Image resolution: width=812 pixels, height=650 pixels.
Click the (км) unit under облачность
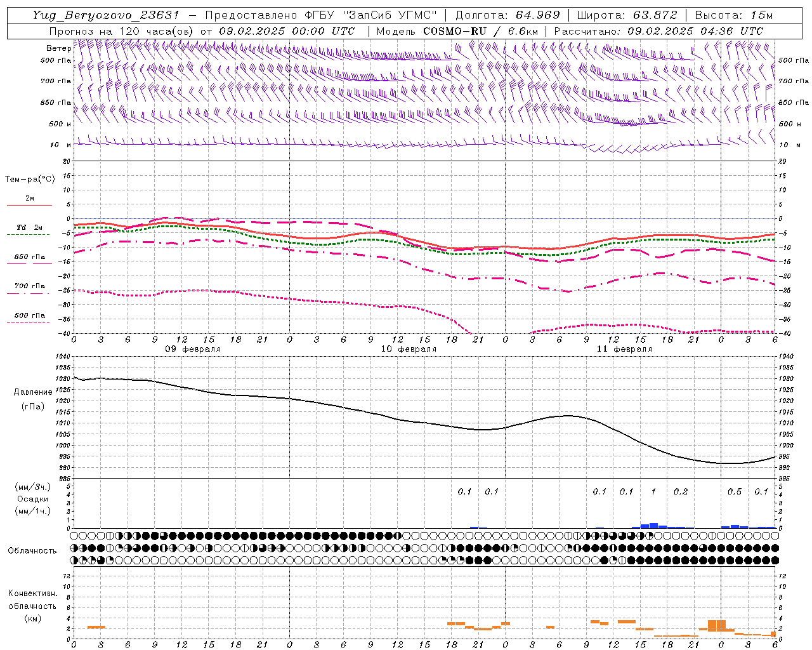(x=32, y=618)
